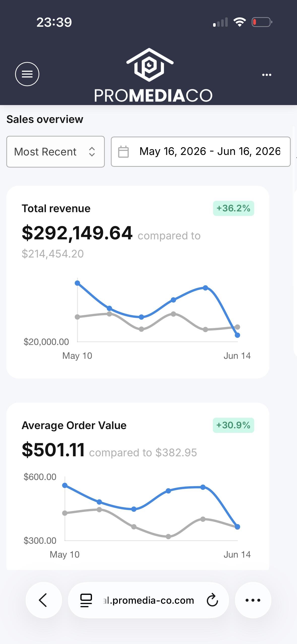297x644 pixels.
Task: Click first blue point on revenue chart
Action: (x=77, y=283)
